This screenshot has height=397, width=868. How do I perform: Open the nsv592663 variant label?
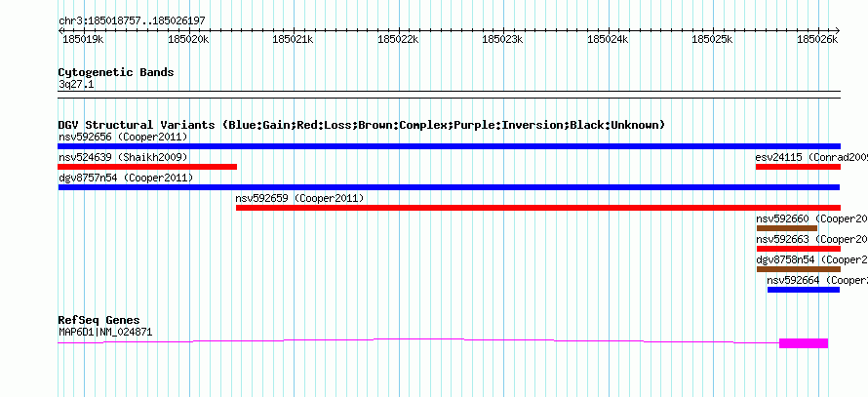coord(812,239)
